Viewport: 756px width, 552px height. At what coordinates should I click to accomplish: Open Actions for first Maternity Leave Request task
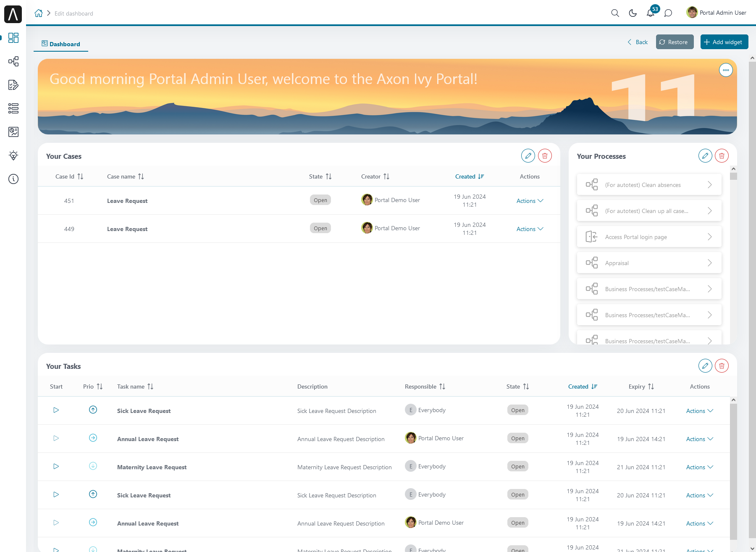[700, 467]
